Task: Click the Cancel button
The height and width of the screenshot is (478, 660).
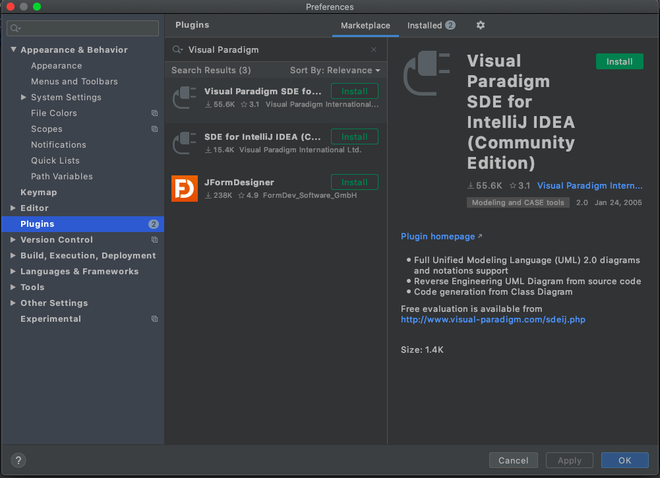Action: pos(513,460)
